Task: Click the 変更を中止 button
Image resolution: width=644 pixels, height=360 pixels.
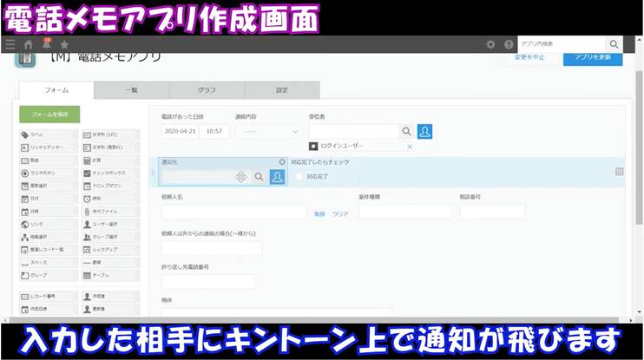Action: coord(529,57)
